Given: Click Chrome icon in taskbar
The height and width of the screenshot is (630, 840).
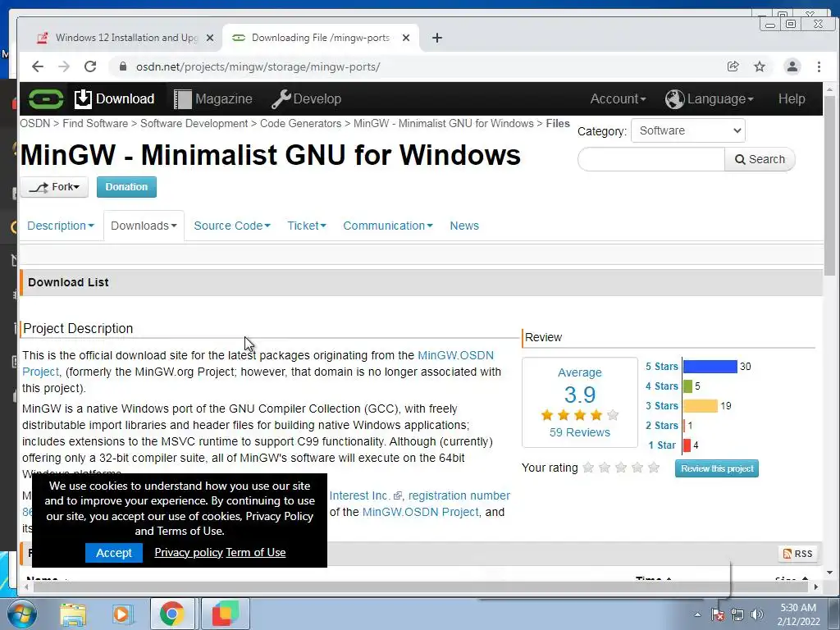Looking at the screenshot, I should [172, 614].
